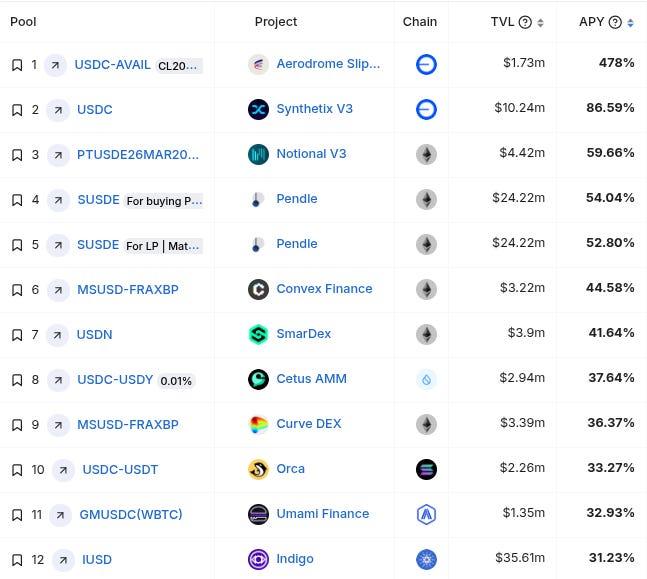Open external link arrow for USDC-AVAIL pool
Image resolution: width=647 pixels, height=579 pixels.
pos(55,65)
